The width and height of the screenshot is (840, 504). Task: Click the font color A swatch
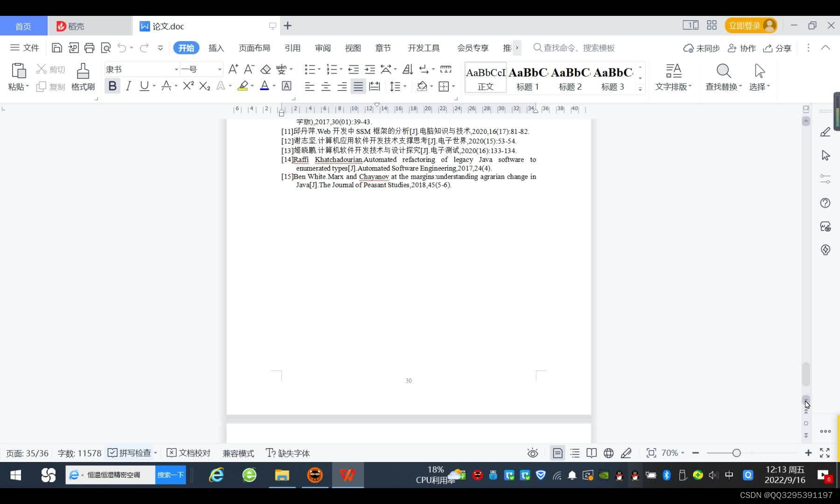coord(264,86)
